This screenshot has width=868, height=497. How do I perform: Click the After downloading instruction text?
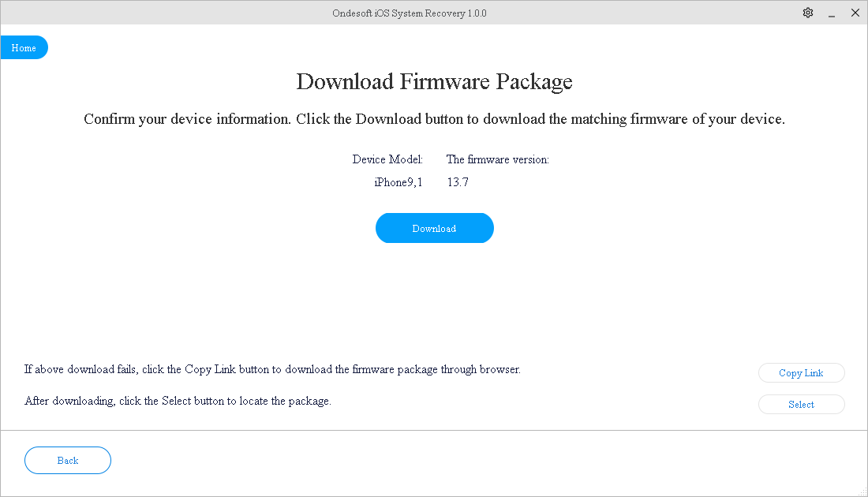(178, 401)
